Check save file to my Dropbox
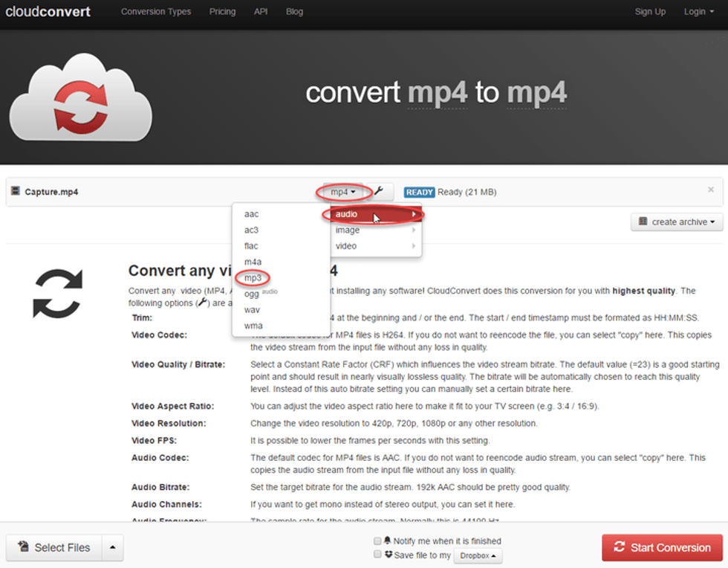 tap(377, 554)
